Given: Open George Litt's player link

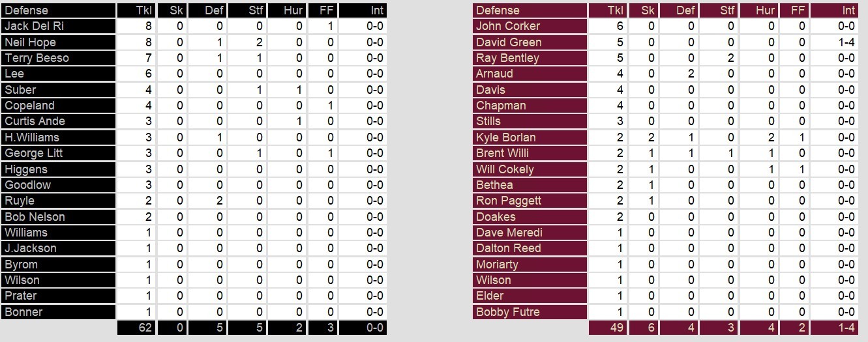Looking at the screenshot, I should (34, 153).
